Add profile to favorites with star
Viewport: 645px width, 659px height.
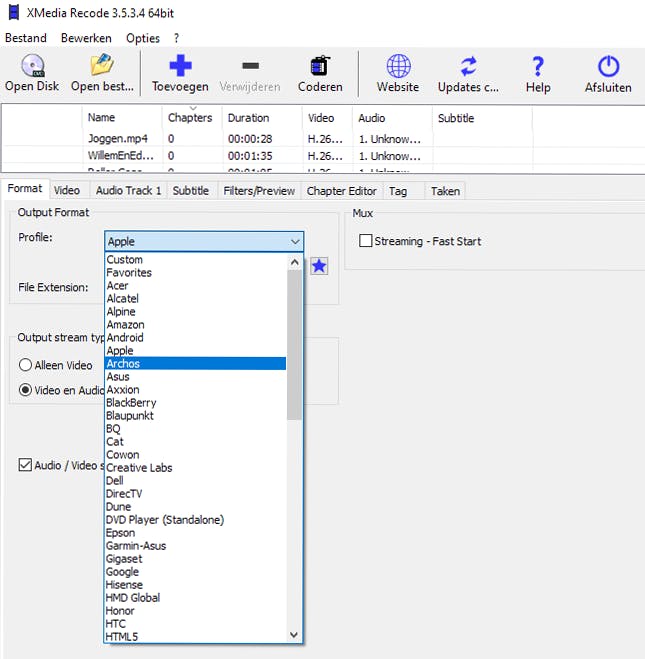coord(319,266)
